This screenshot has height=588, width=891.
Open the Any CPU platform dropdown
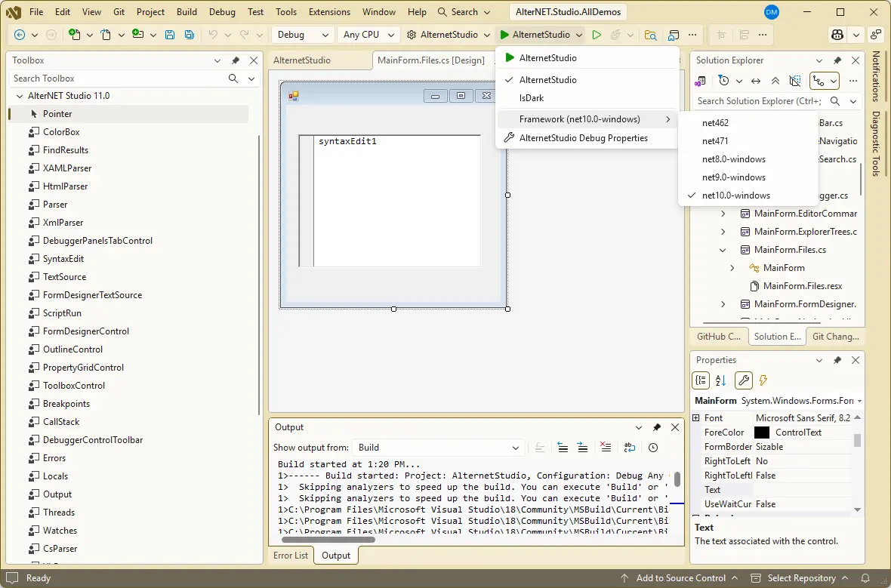pos(368,35)
